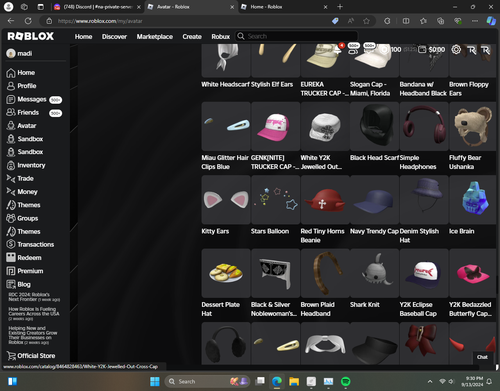Open Create in the top navigation
The image size is (500, 391).
pyautogui.click(x=192, y=36)
